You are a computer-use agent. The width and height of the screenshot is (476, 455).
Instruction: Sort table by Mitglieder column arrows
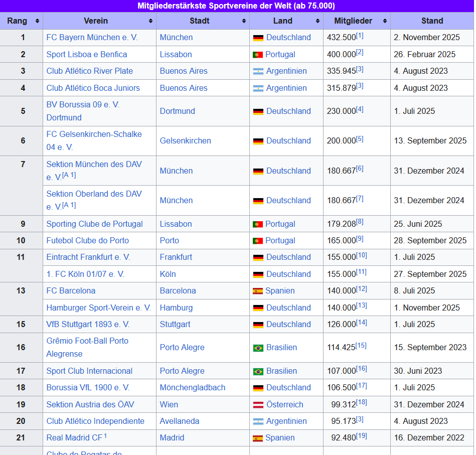385,21
